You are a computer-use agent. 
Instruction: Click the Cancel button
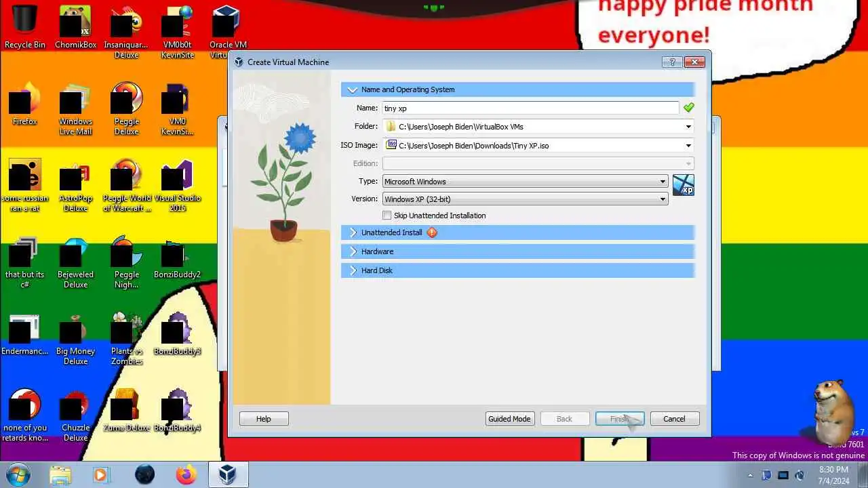coord(675,419)
